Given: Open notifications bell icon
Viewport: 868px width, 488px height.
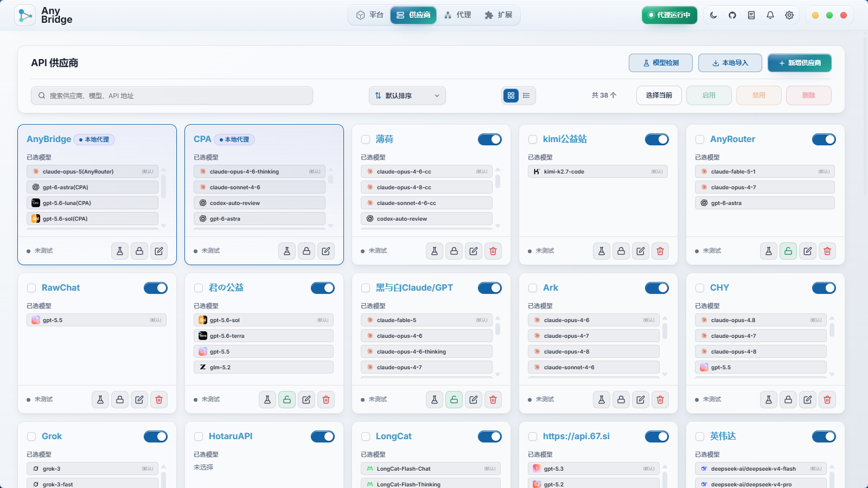Looking at the screenshot, I should pyautogui.click(x=770, y=15).
